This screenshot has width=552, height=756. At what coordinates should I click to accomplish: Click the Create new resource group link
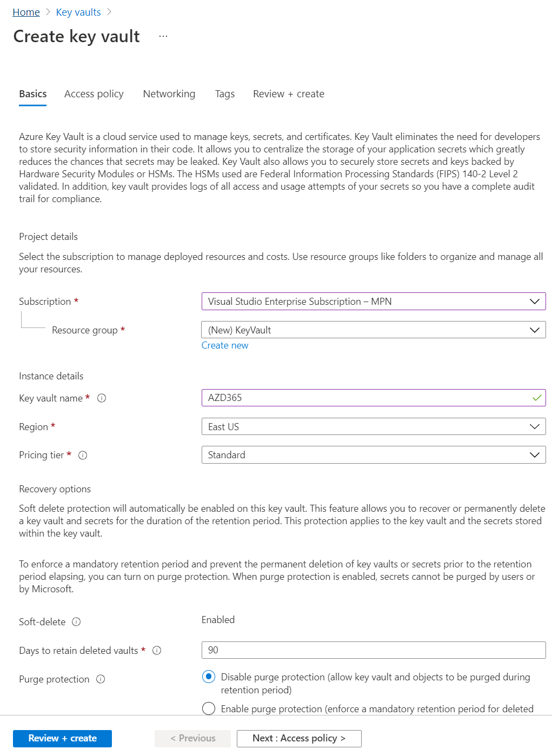pos(225,345)
